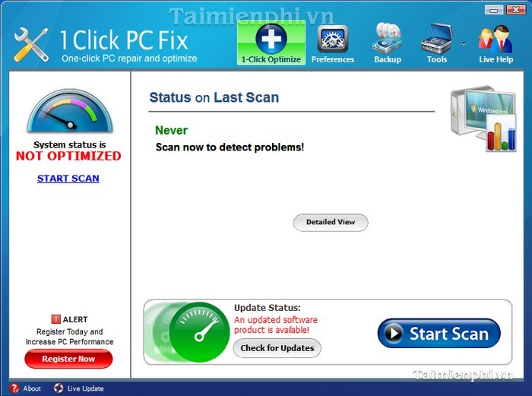The height and width of the screenshot is (396, 532).
Task: Click the crossed wrench and screwdriver logo
Action: (31, 45)
